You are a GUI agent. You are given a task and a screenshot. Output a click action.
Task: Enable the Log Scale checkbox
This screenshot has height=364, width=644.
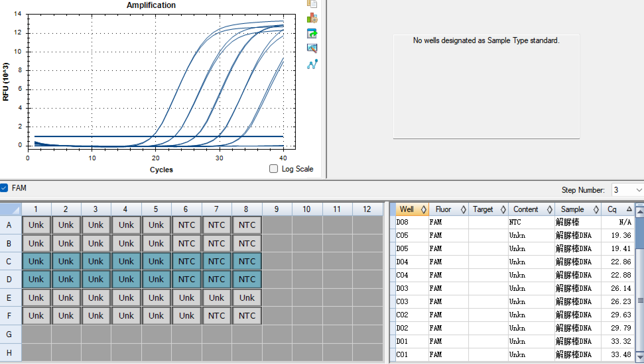(x=274, y=169)
